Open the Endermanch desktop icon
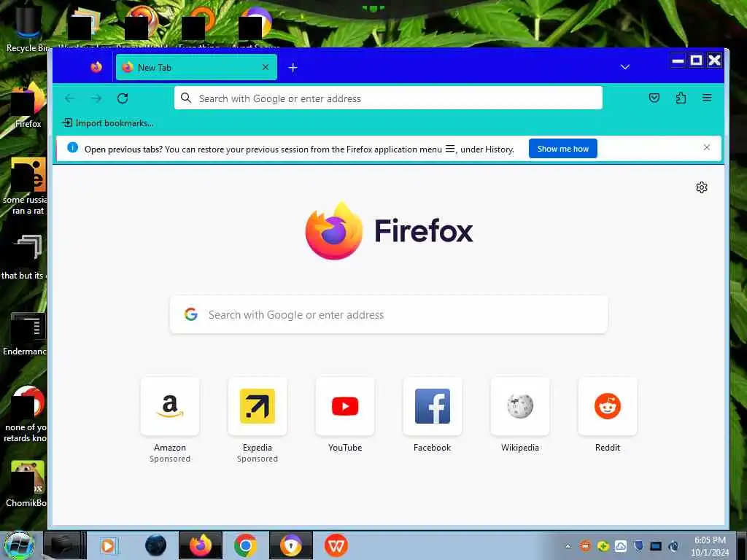 click(x=25, y=334)
